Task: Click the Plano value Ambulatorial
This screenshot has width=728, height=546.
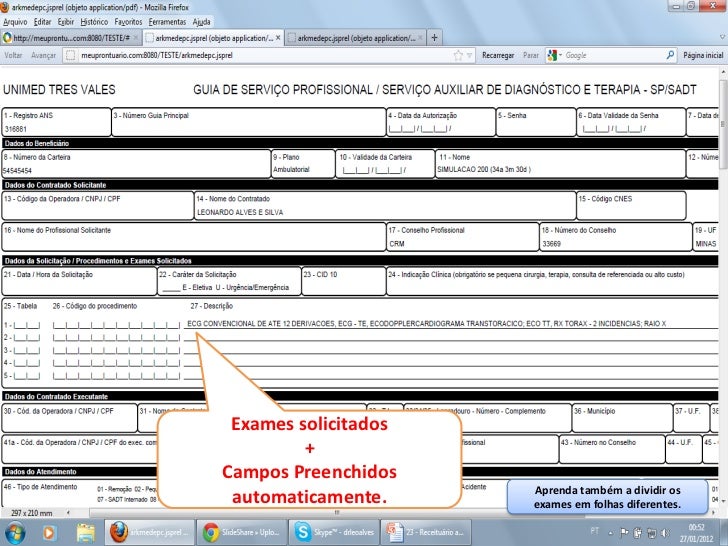Action: point(291,169)
